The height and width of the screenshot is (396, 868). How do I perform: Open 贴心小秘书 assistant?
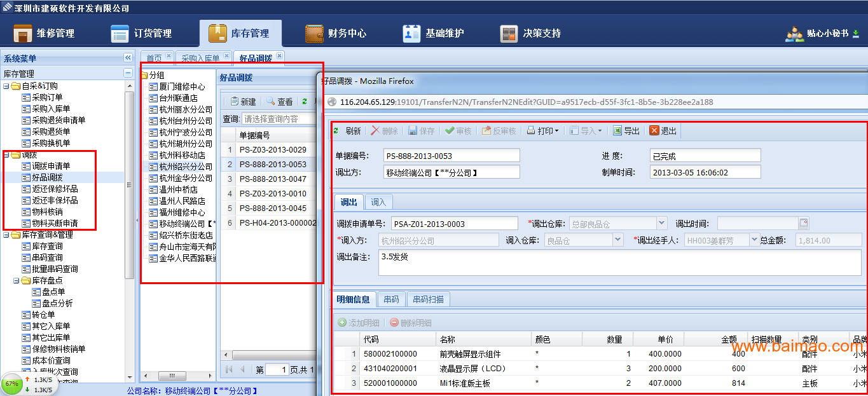pos(822,34)
